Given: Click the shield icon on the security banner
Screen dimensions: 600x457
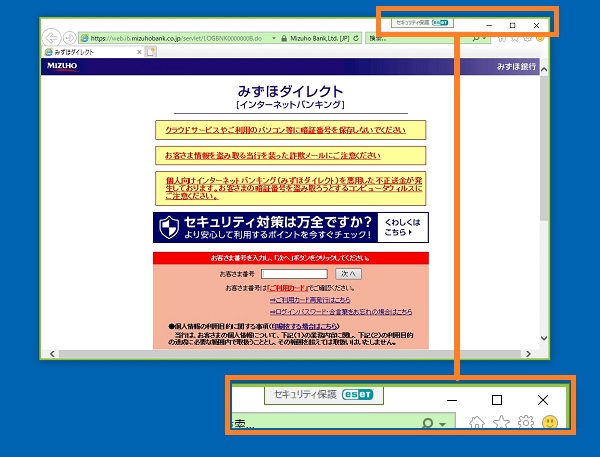Looking at the screenshot, I should pos(169,227).
